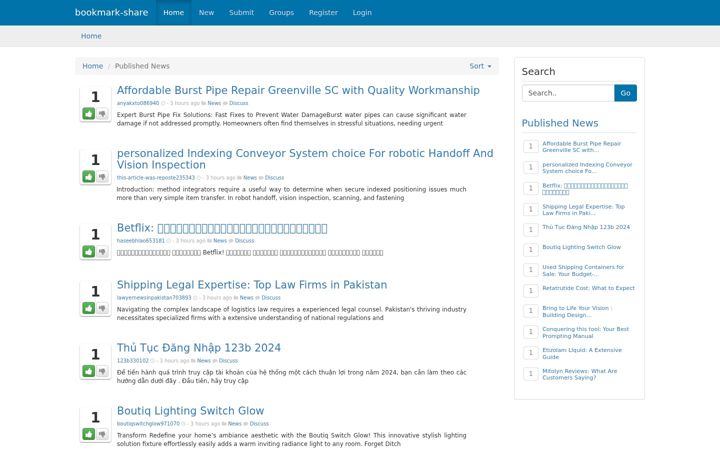This screenshot has width=720, height=450.
Task: Upvote the Burst Pipe Repair Greenville post
Action: (x=89, y=113)
